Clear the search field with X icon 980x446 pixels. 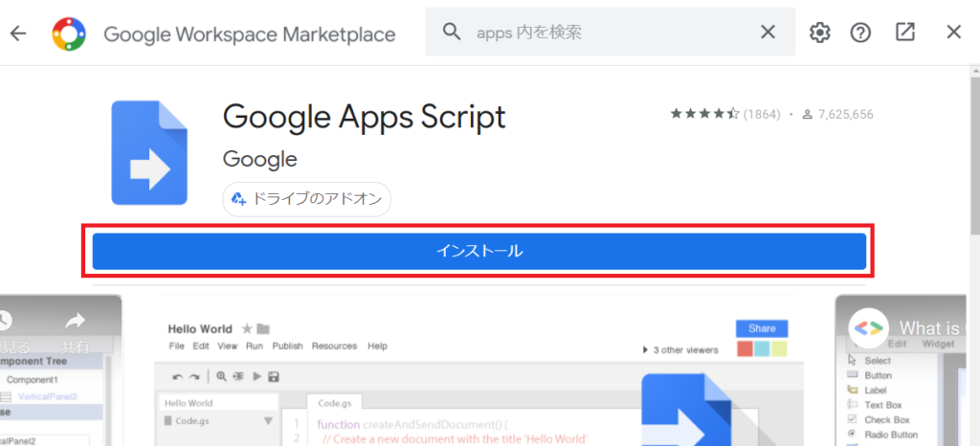(x=768, y=33)
